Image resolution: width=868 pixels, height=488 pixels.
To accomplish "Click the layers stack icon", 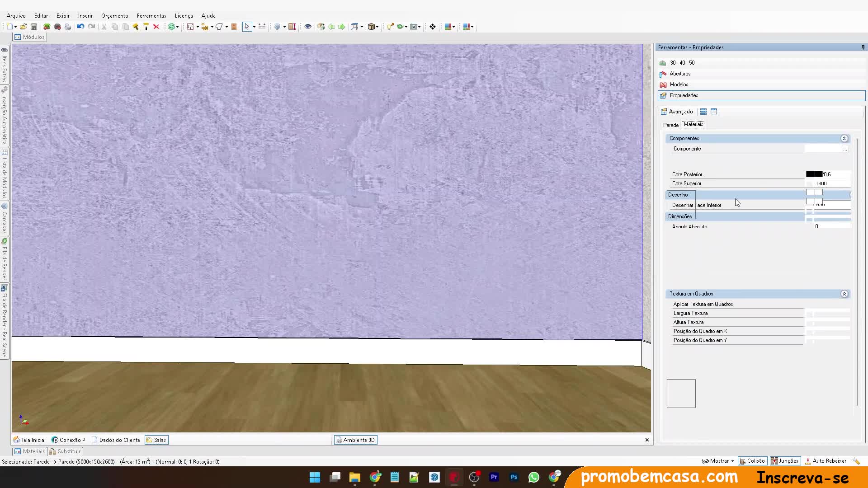I will (277, 27).
